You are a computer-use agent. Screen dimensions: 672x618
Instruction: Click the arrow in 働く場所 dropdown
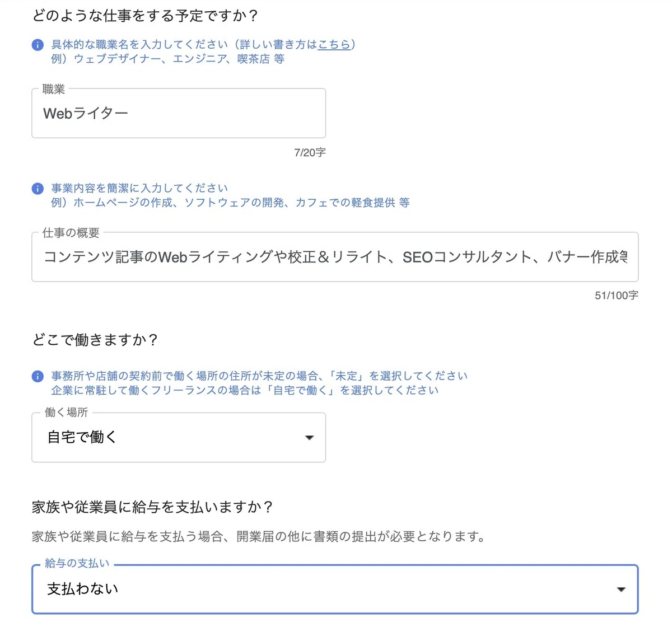pyautogui.click(x=309, y=438)
